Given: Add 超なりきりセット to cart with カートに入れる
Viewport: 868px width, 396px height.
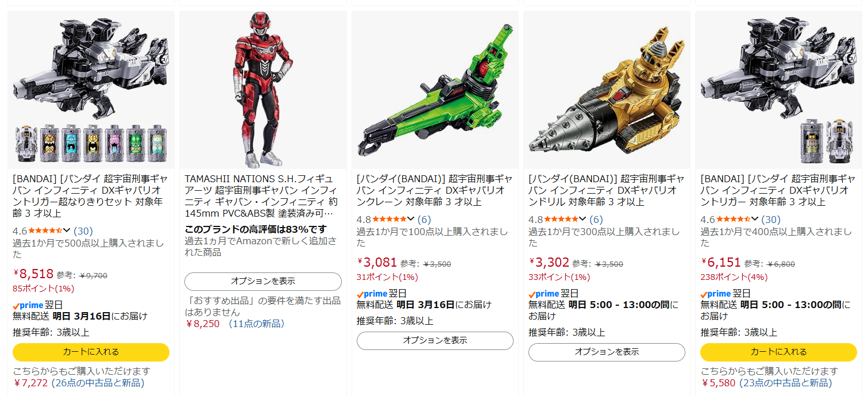Looking at the screenshot, I should tap(91, 352).
